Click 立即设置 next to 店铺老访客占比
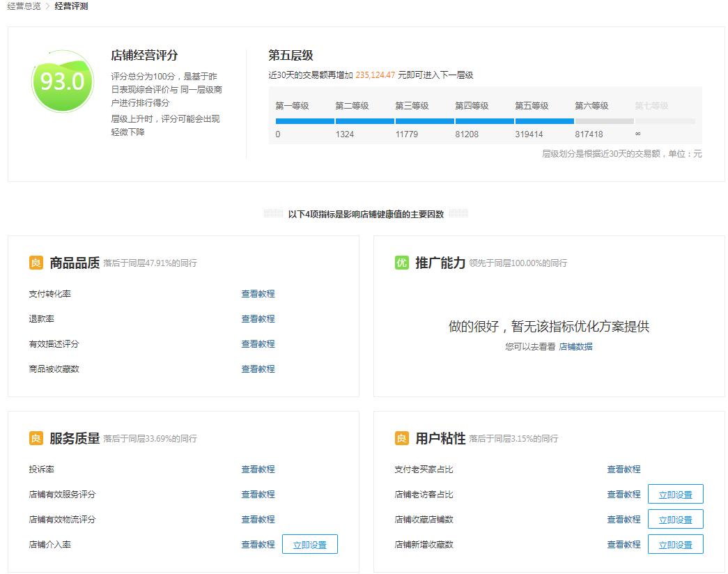 pyautogui.click(x=675, y=494)
